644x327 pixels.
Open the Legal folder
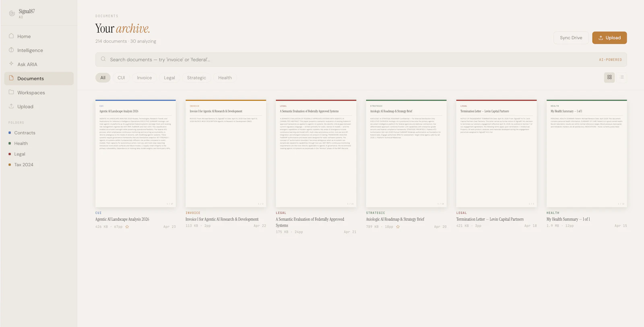tap(20, 154)
